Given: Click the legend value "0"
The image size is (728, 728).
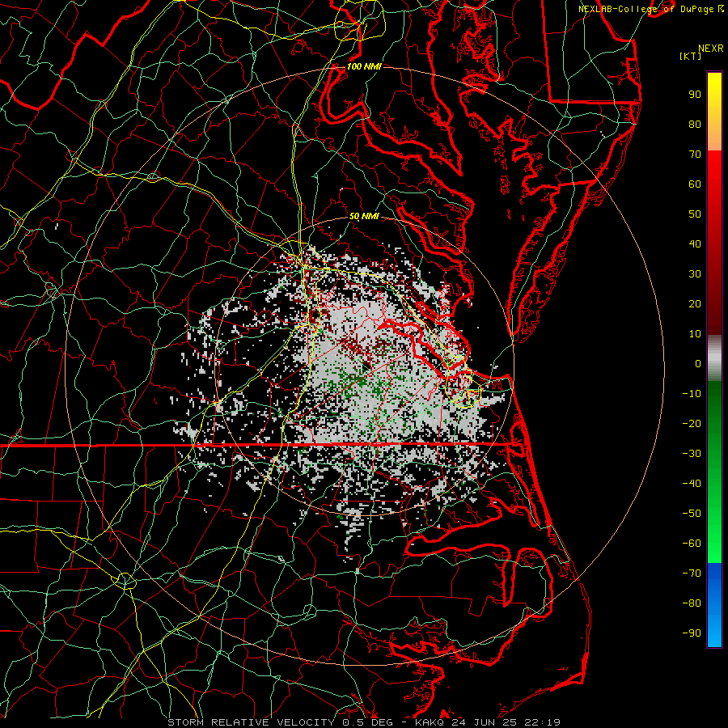Looking at the screenshot, I should (x=698, y=363).
